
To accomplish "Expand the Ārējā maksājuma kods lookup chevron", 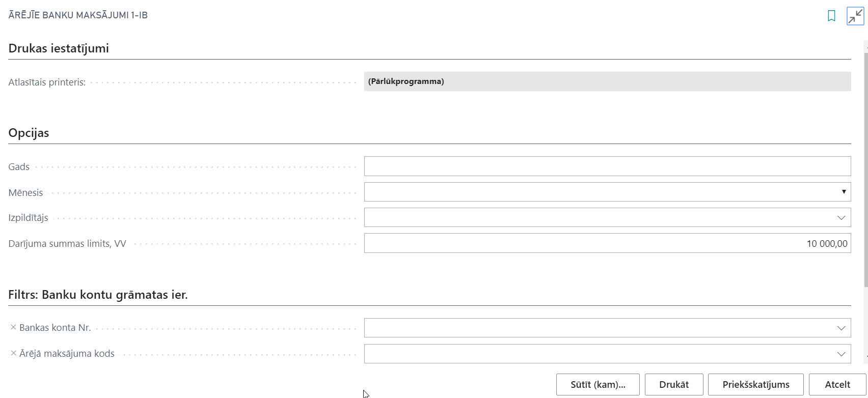I will [x=841, y=354].
